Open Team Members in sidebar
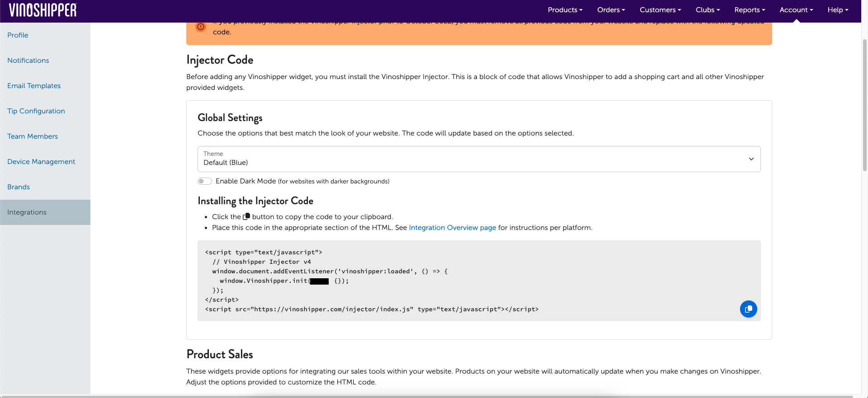Screen dimensions: 868x398 (45, 136)
